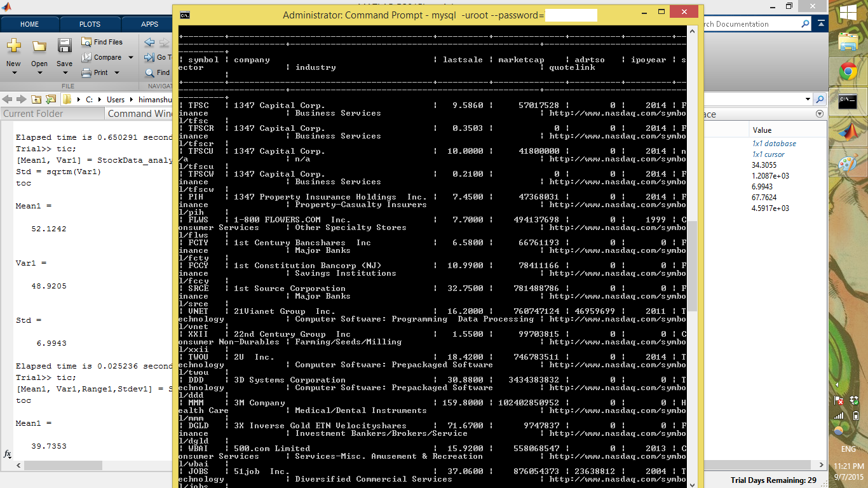Click the browse for folder icon
The image size is (868, 488).
point(50,100)
